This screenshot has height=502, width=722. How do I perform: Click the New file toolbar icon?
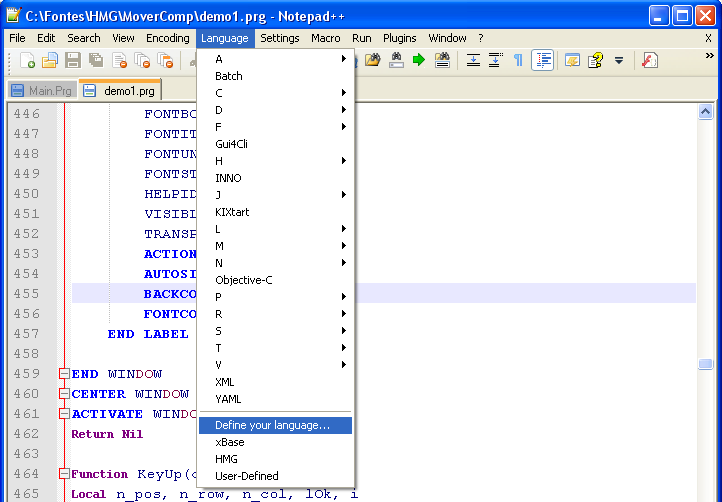[28, 61]
